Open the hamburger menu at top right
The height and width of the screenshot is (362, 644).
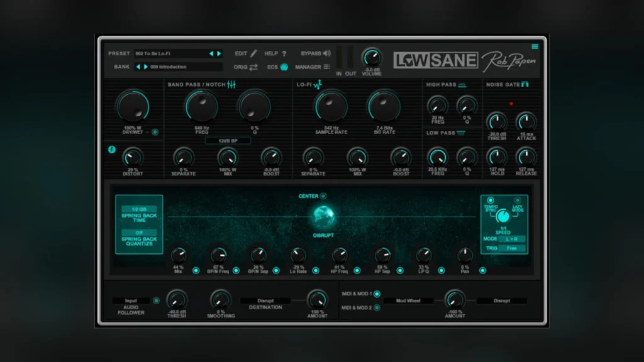535,47
